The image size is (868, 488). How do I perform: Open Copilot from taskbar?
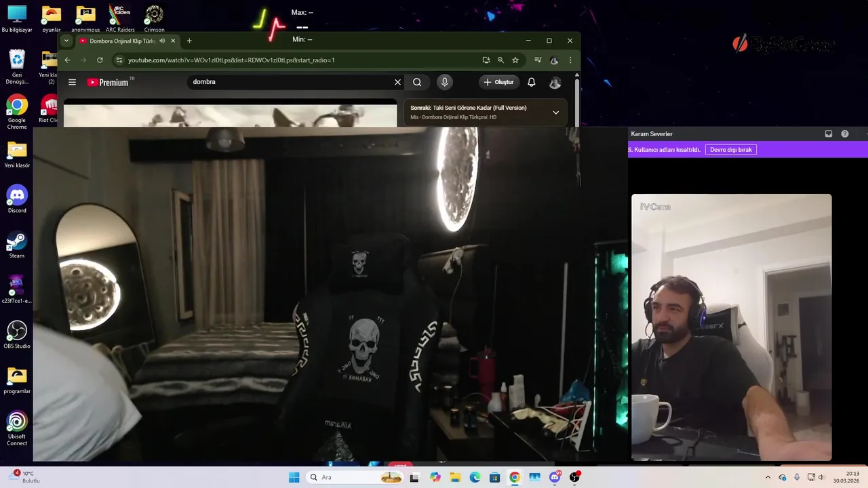435,477
